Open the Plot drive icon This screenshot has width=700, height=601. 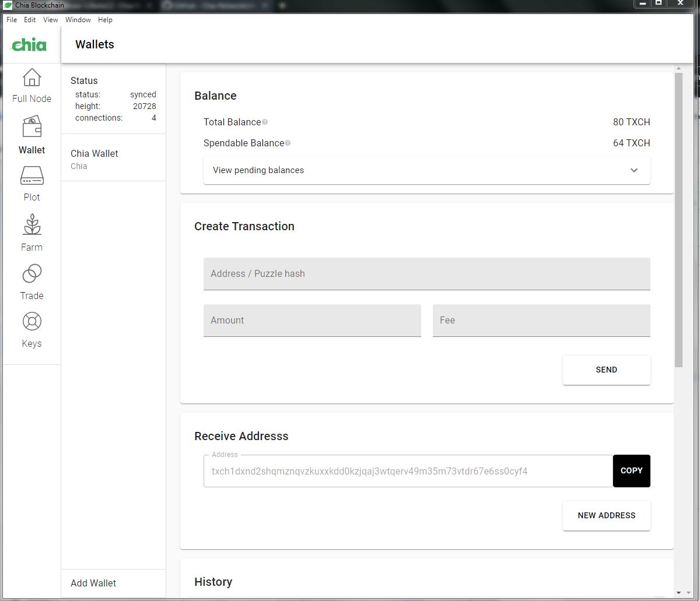(x=32, y=175)
